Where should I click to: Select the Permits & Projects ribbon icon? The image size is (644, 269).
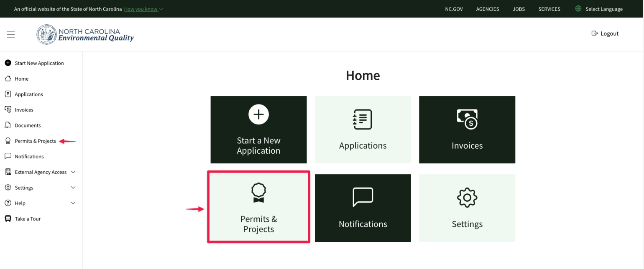point(8,141)
